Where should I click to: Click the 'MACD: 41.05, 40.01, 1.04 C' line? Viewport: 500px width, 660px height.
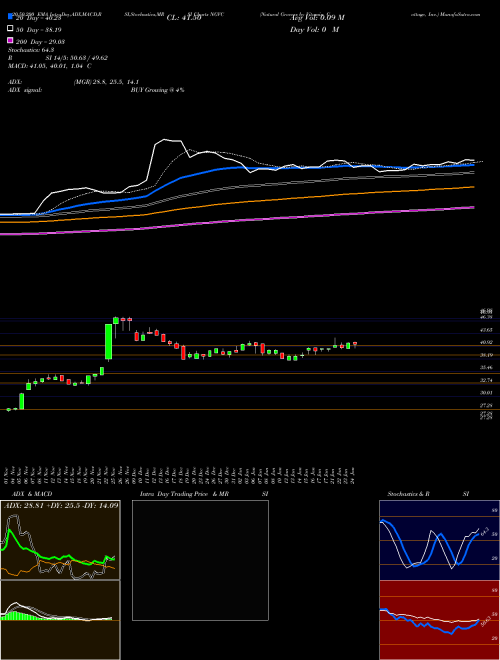tap(50, 66)
